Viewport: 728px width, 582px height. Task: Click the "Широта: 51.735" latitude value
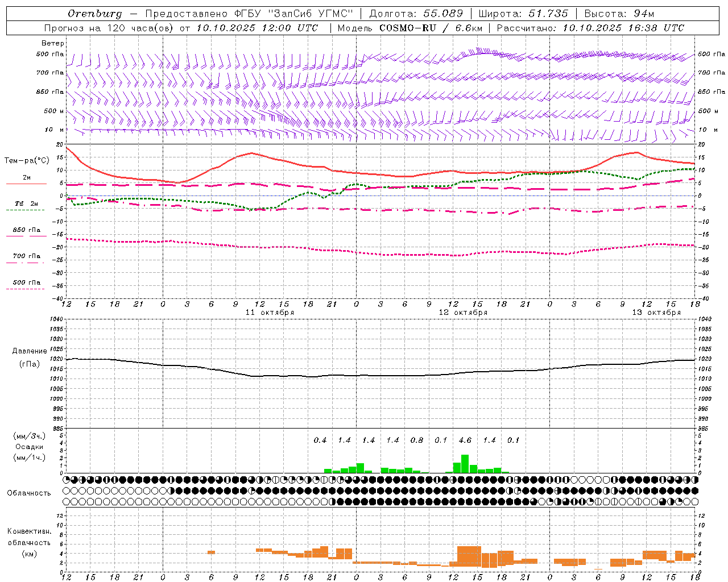point(523,14)
